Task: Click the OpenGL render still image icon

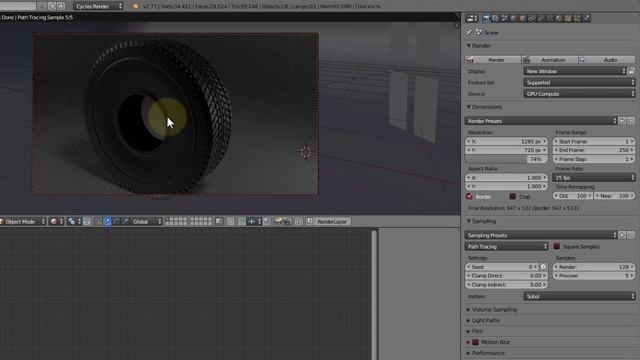Action: point(278,221)
